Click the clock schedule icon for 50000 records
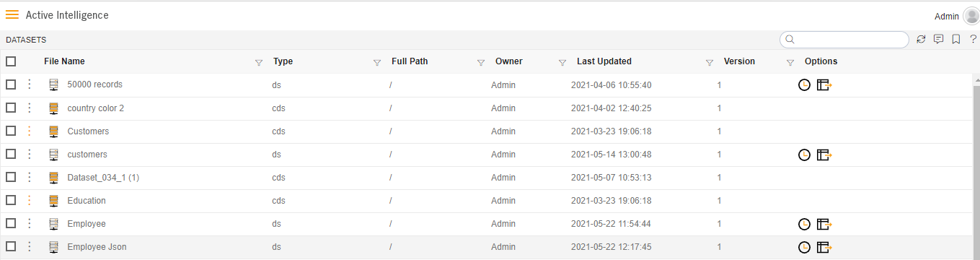Viewport: 980px width, 260px height. [805, 85]
